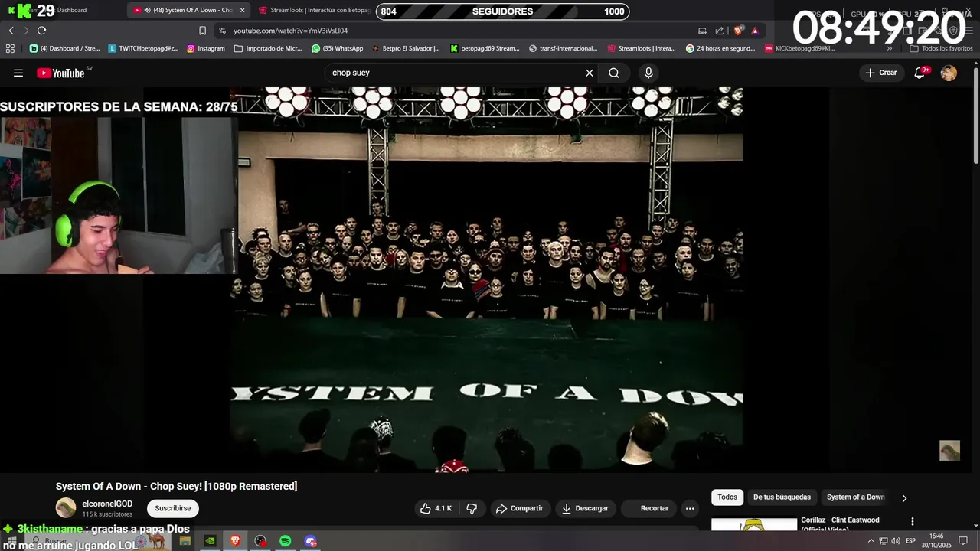This screenshot has height=551, width=980.
Task: Close the System Of A Down tab
Action: click(x=242, y=10)
